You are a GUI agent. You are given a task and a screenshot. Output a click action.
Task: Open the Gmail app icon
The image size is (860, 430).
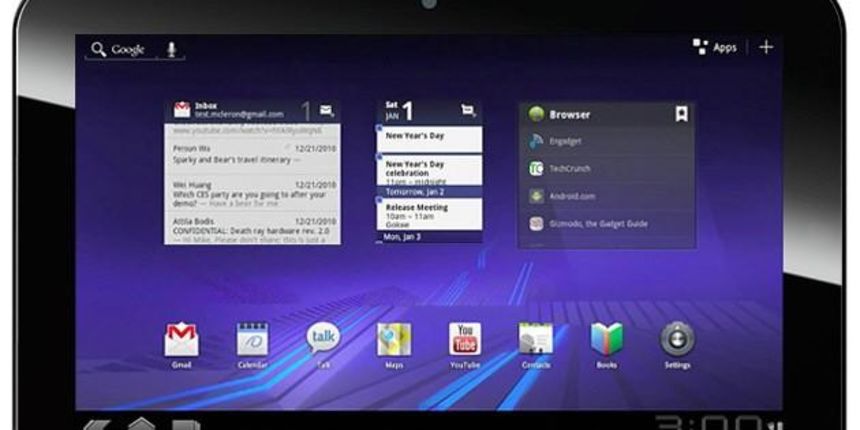(x=182, y=340)
